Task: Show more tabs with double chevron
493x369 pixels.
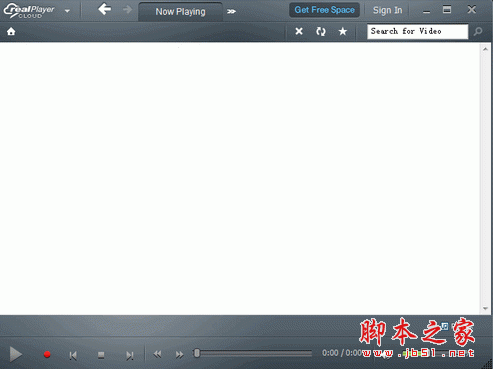Action: click(x=231, y=12)
